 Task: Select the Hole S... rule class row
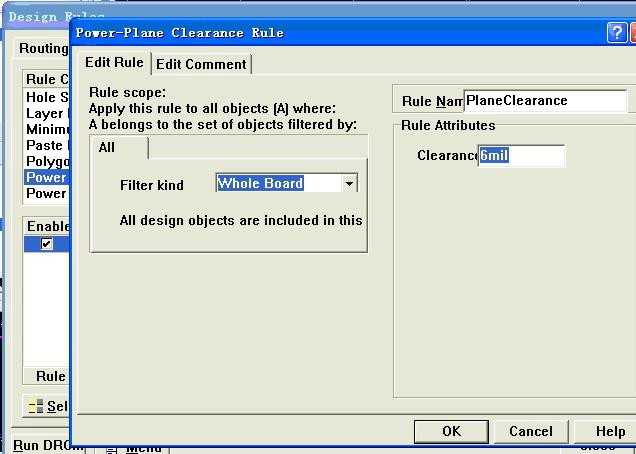47,97
